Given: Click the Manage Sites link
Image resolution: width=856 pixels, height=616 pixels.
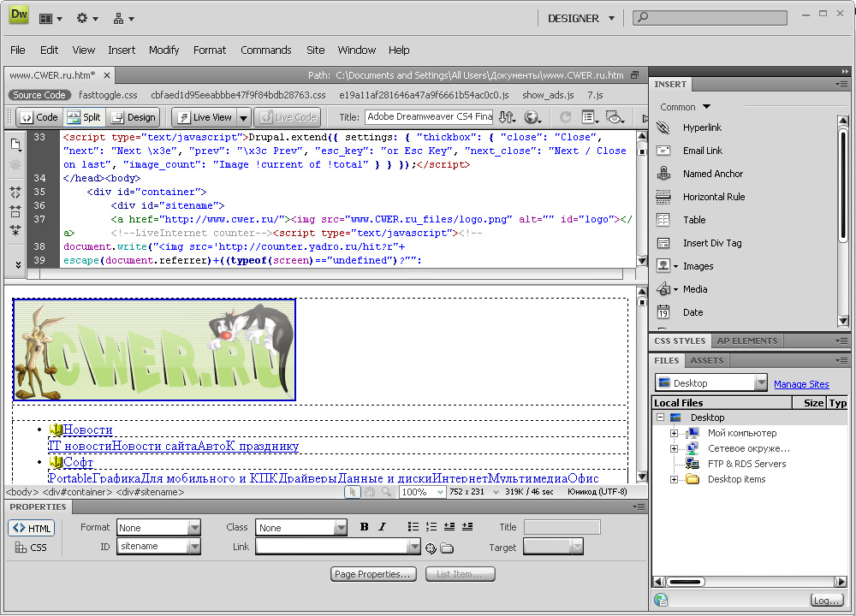Looking at the screenshot, I should pos(801,384).
